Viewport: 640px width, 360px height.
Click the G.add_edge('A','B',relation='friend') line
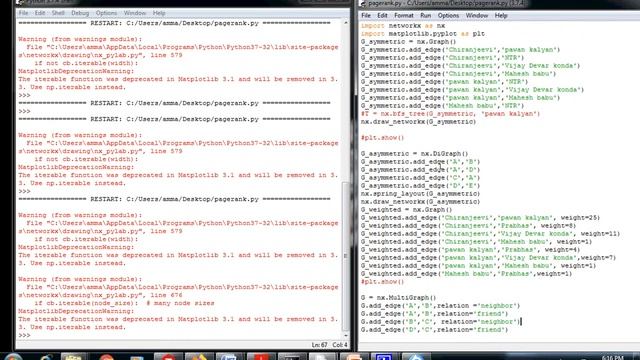pyautogui.click(x=434, y=314)
